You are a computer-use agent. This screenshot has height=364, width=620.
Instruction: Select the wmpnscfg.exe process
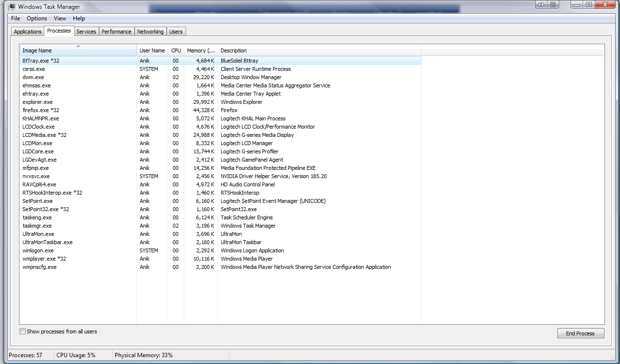click(220, 267)
